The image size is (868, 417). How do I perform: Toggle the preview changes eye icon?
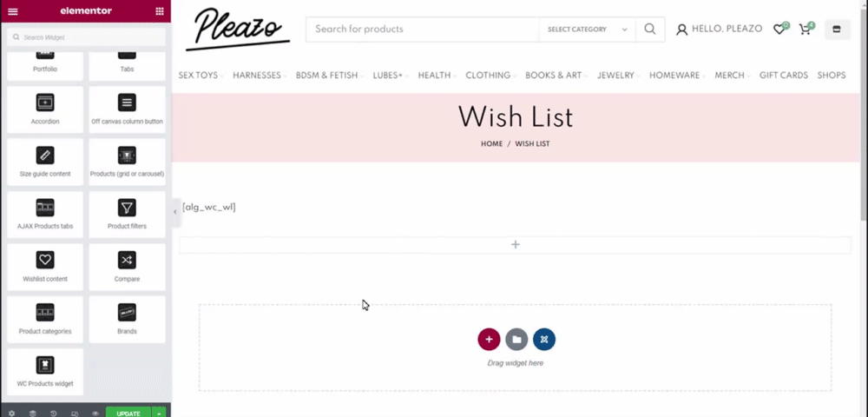tap(95, 414)
